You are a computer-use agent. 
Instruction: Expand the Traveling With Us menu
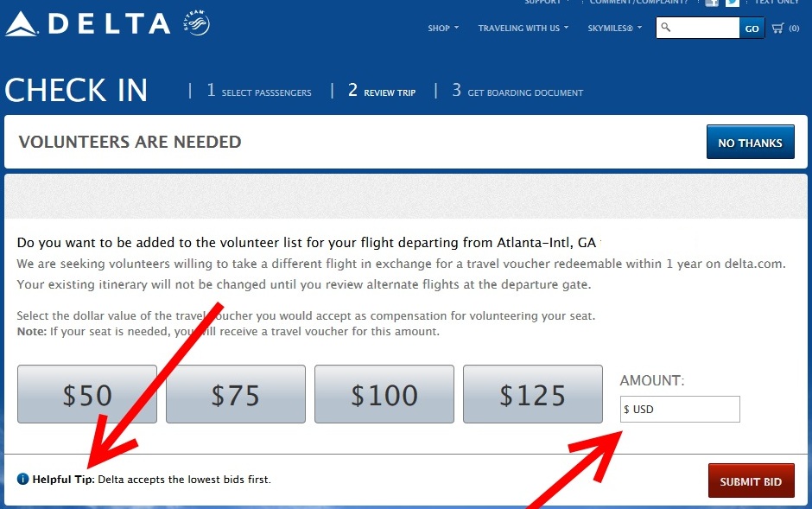click(x=523, y=29)
